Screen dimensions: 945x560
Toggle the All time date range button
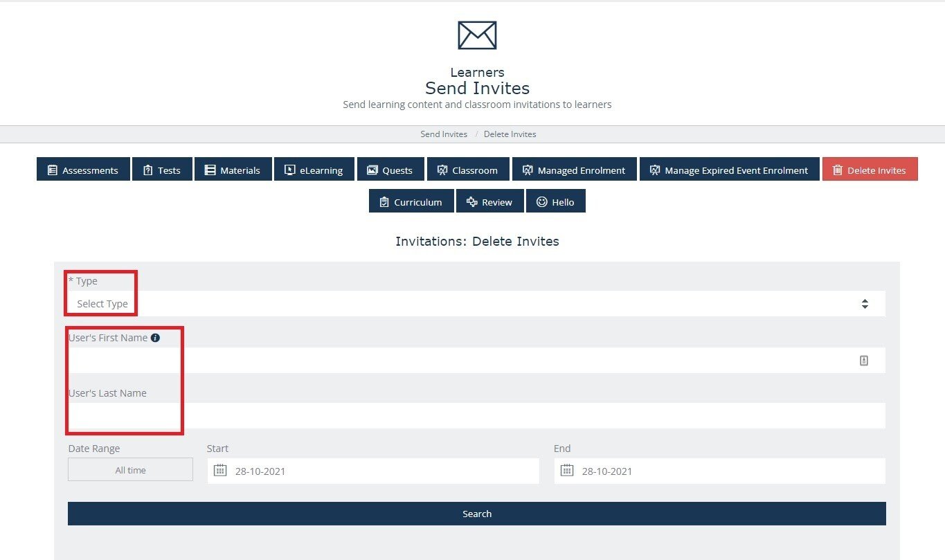point(130,470)
